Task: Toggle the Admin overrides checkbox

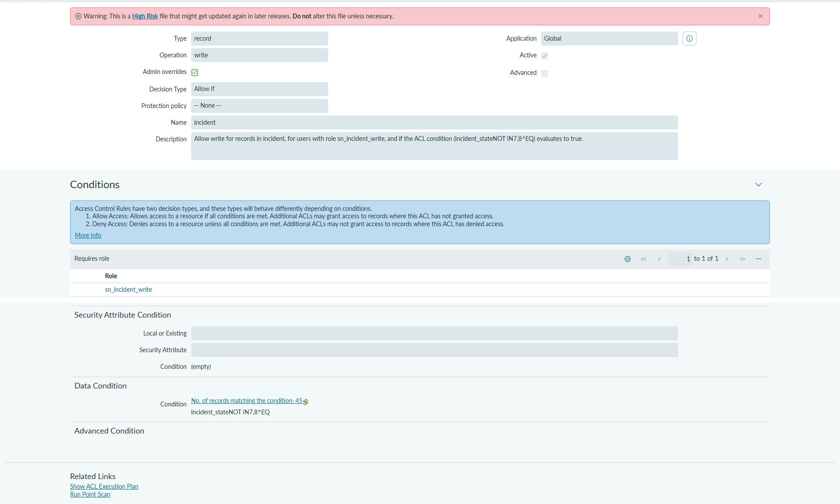Action: pyautogui.click(x=195, y=72)
